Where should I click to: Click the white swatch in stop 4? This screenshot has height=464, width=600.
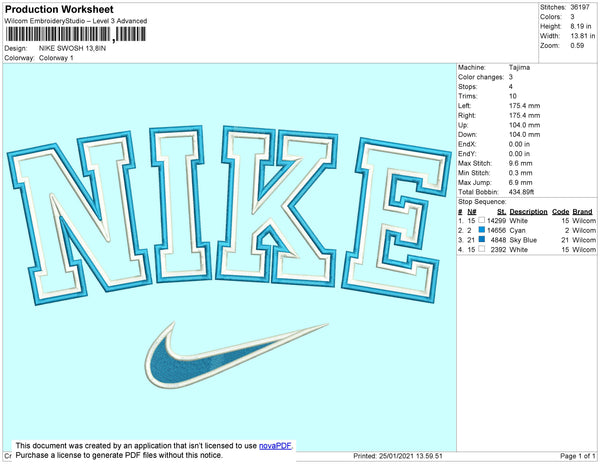pos(481,249)
